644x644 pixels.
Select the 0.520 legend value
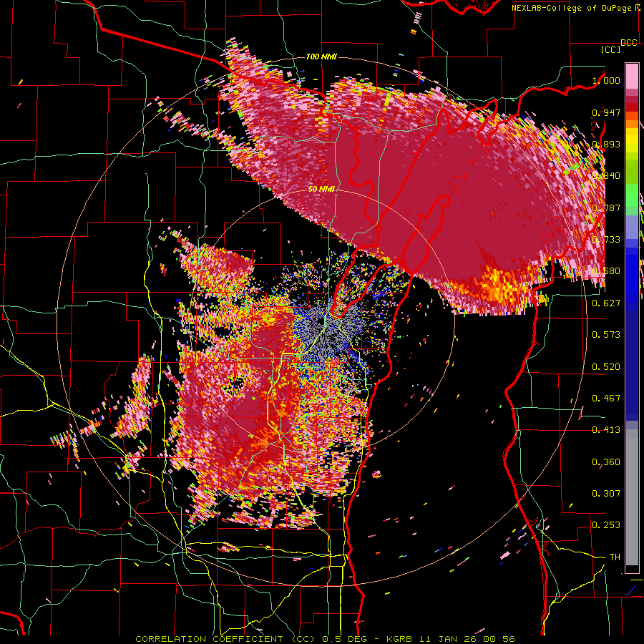[x=606, y=366]
